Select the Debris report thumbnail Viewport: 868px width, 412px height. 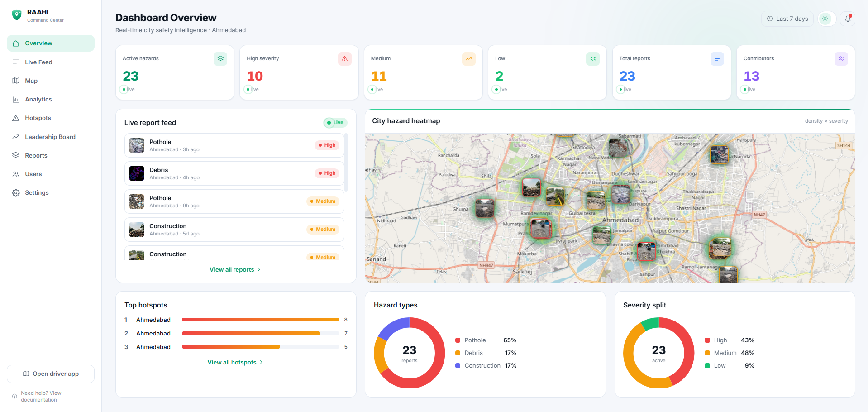[x=137, y=173]
